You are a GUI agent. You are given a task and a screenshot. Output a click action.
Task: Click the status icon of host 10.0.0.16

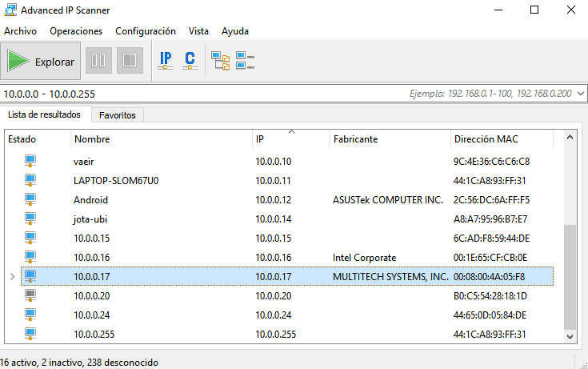click(x=30, y=257)
